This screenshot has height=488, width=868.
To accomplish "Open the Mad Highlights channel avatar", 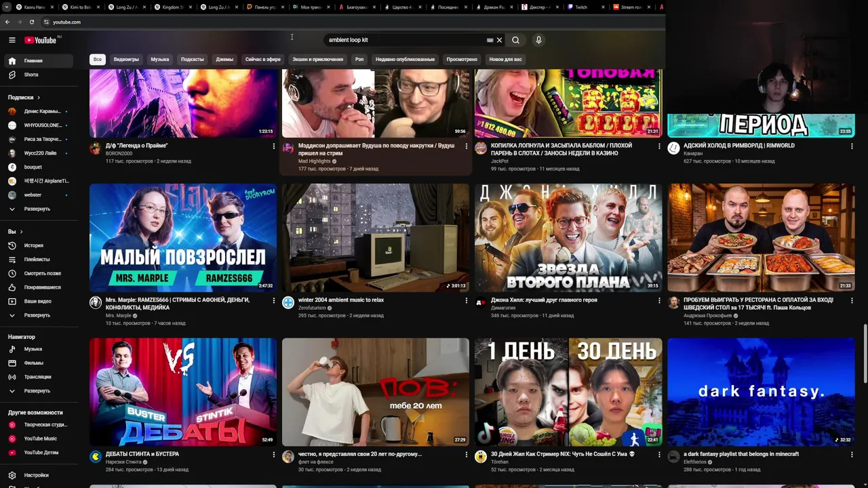I will tap(288, 148).
